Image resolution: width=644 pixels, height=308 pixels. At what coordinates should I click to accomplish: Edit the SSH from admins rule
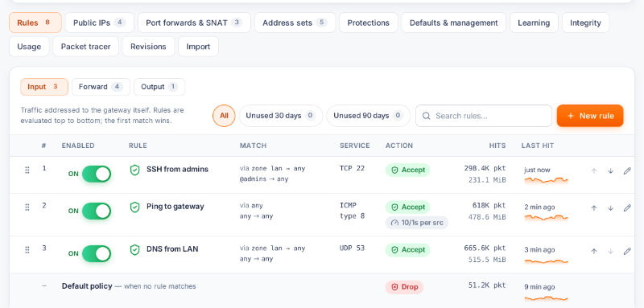[x=627, y=171]
